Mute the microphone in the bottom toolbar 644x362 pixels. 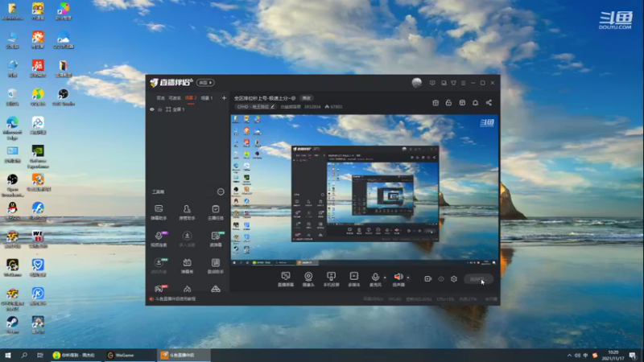pyautogui.click(x=375, y=277)
